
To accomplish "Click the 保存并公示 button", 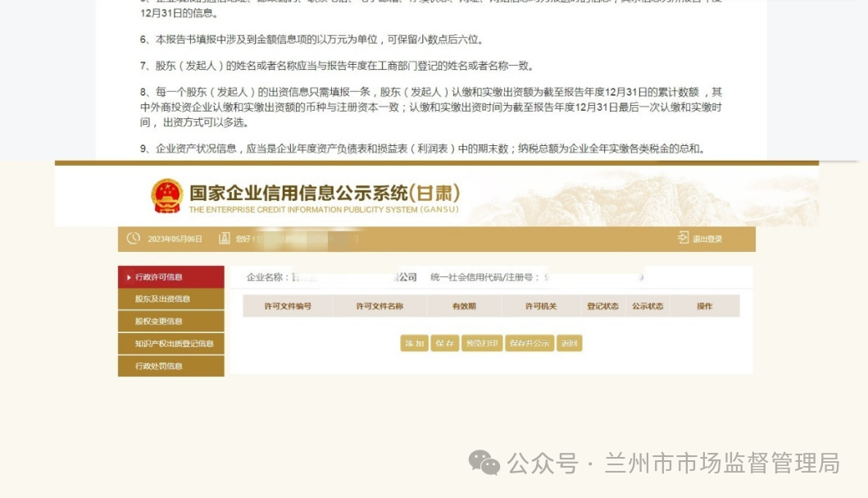I will 529,344.
